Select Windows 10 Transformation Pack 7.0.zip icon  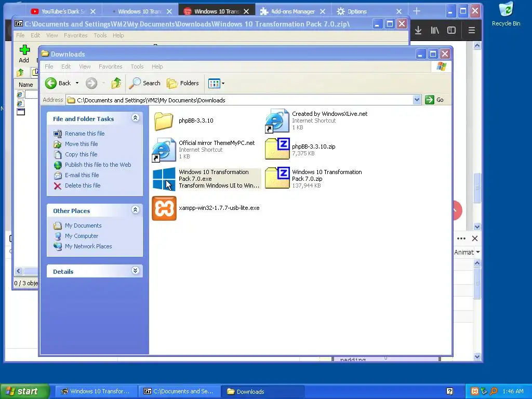(277, 178)
